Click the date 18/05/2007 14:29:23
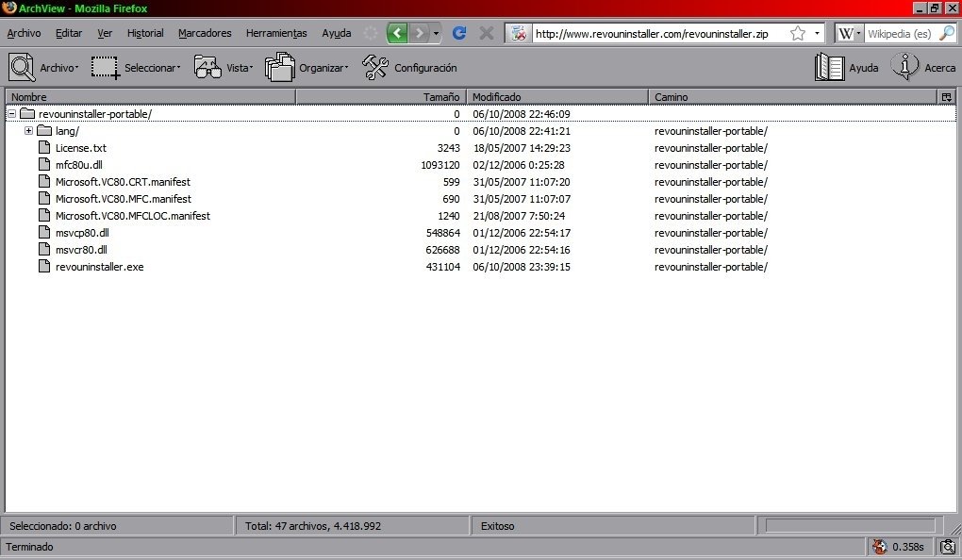Image resolution: width=962 pixels, height=560 pixels. [522, 148]
